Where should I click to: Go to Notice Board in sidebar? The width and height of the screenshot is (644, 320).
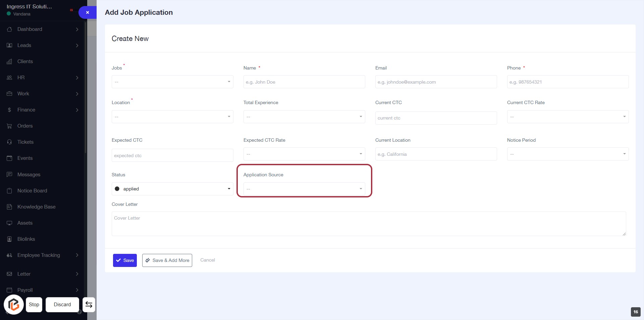click(32, 191)
